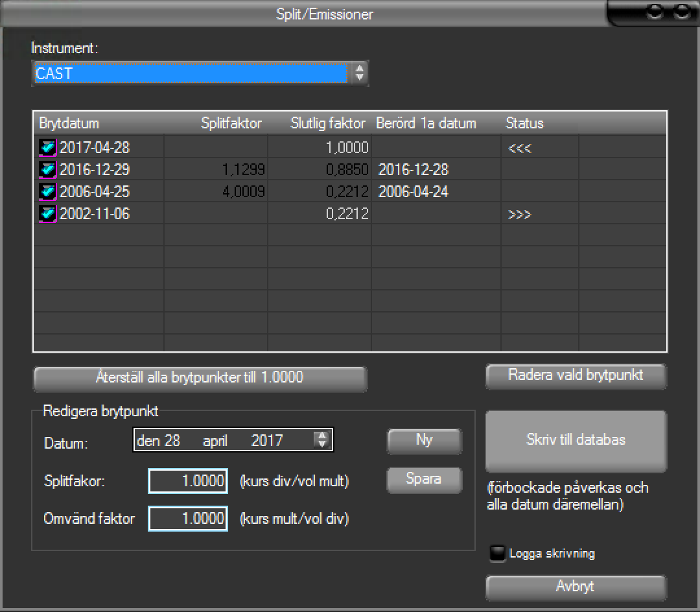
Task: Click Skriv till databas button
Action: coord(576,440)
